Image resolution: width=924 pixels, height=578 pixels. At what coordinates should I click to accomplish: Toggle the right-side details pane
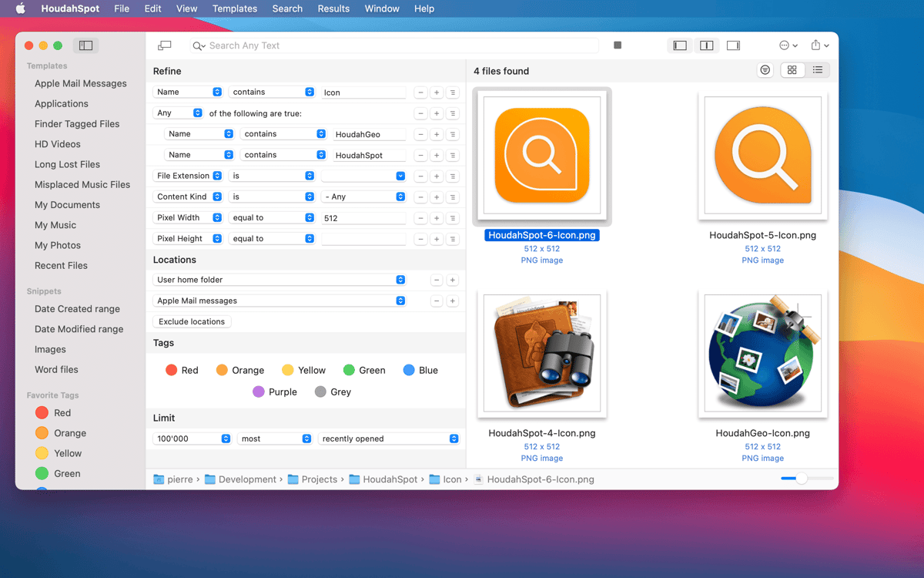coord(733,45)
